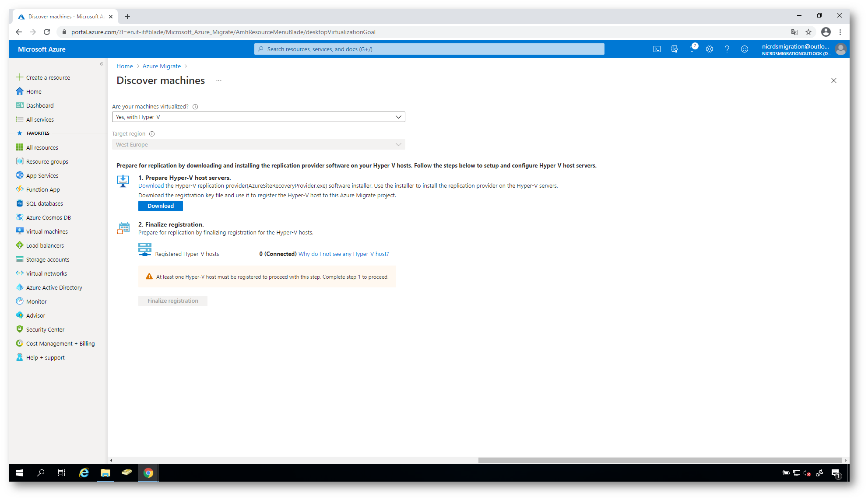Click the scrollbar left arrow

[111, 460]
